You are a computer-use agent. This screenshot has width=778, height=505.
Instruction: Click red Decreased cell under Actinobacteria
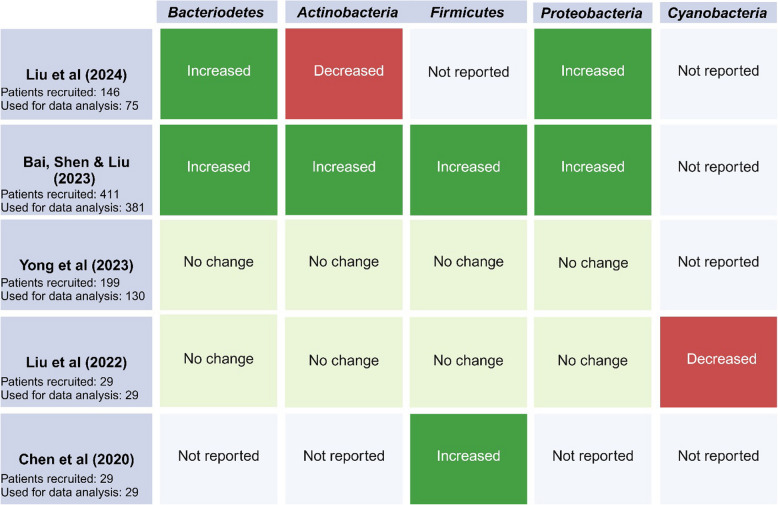tap(343, 71)
